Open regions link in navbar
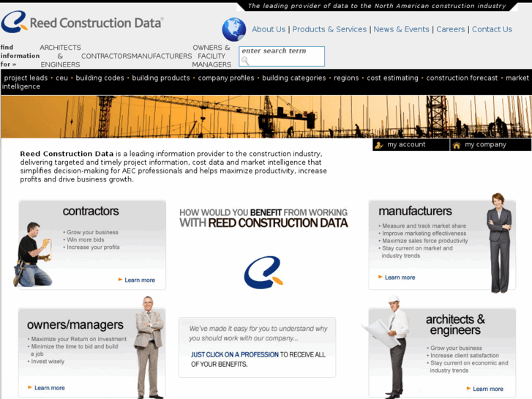Viewport: 532px width, 399px height. click(x=346, y=78)
